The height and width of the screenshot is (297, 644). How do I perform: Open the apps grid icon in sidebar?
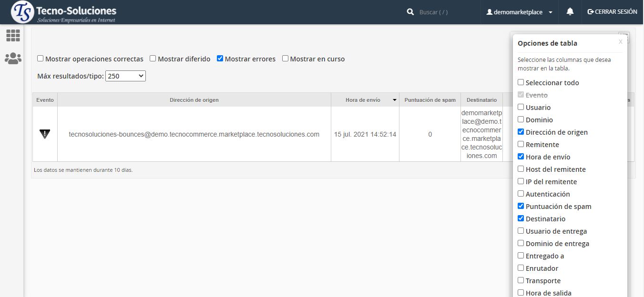13,35
